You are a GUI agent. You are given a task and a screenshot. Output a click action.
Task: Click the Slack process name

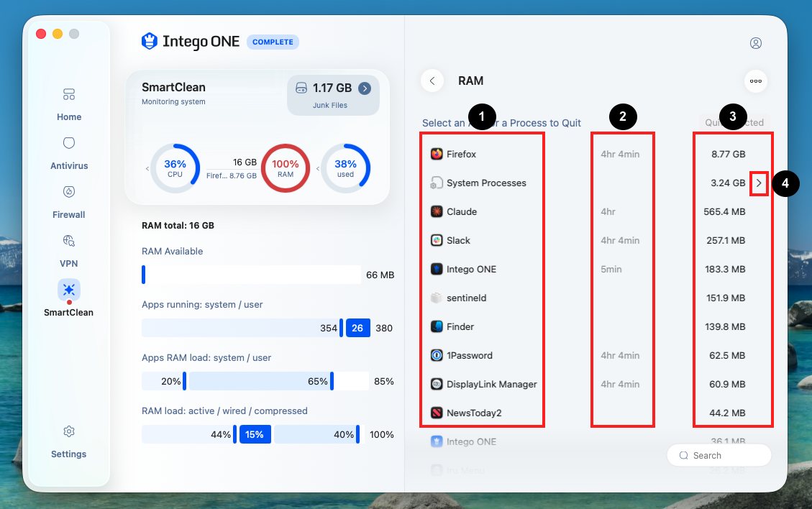point(458,241)
